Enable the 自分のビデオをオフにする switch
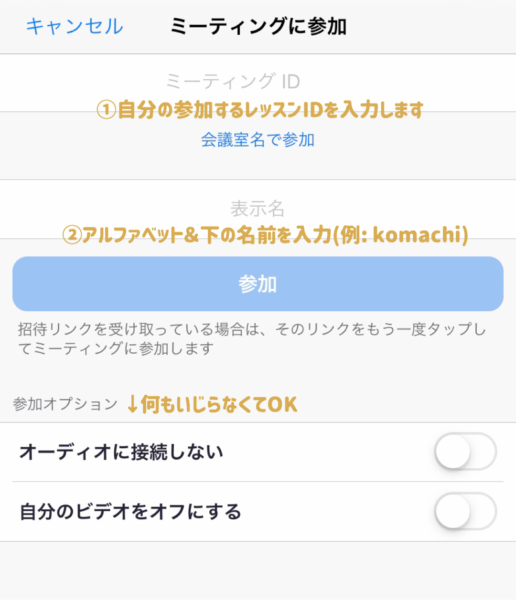Screen dimensions: 516x600 465,511
